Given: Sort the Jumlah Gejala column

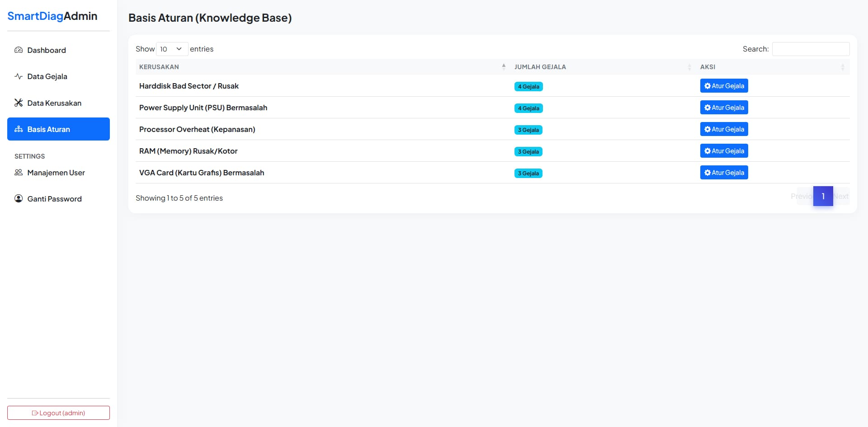Looking at the screenshot, I should (689, 67).
